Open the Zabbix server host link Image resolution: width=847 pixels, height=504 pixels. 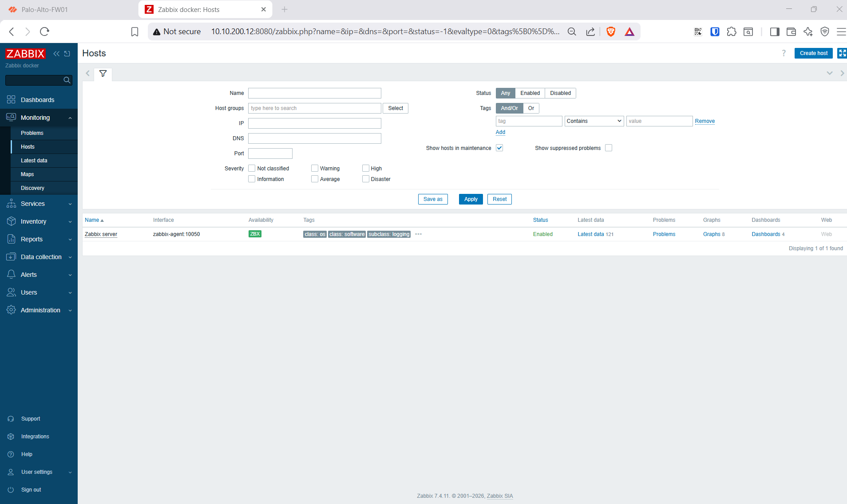click(101, 234)
